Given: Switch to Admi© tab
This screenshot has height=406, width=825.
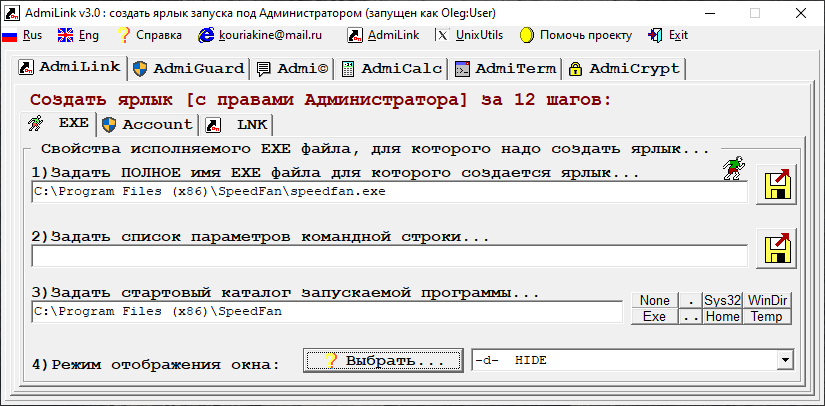Looking at the screenshot, I should pos(293,69).
